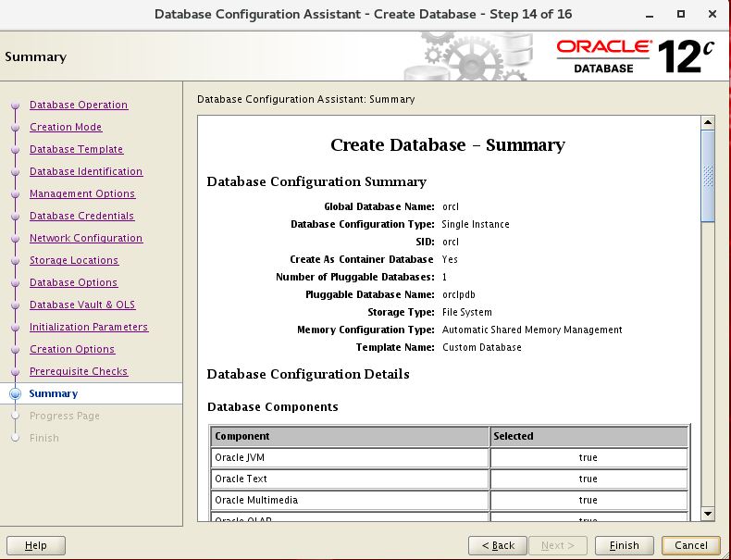Select the Oracle JVM table row
This screenshot has height=560, width=731.
click(450, 457)
